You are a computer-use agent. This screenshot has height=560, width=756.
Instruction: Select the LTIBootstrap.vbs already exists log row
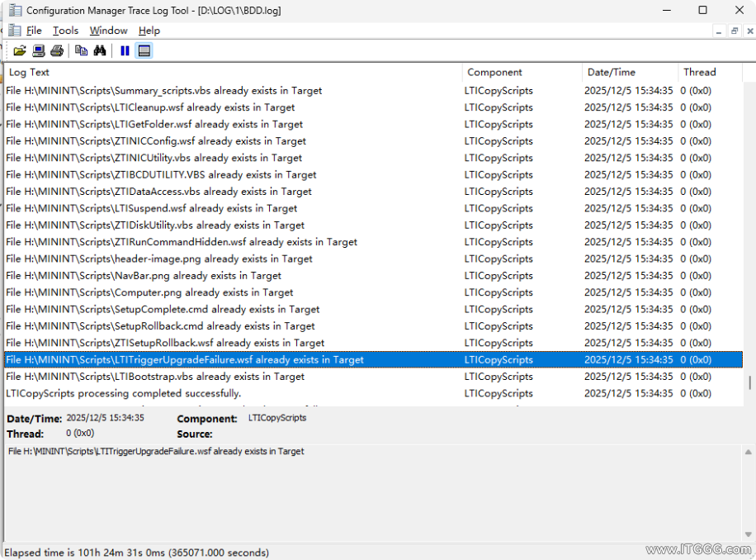pyautogui.click(x=155, y=377)
